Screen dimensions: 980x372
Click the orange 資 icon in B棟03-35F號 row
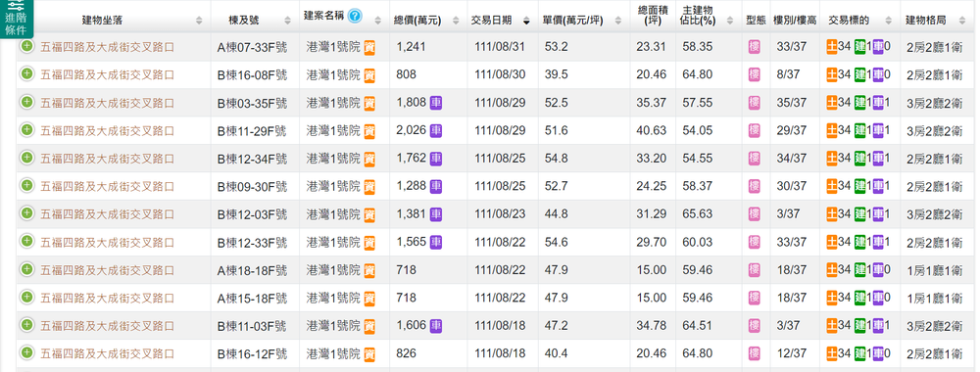pyautogui.click(x=369, y=103)
